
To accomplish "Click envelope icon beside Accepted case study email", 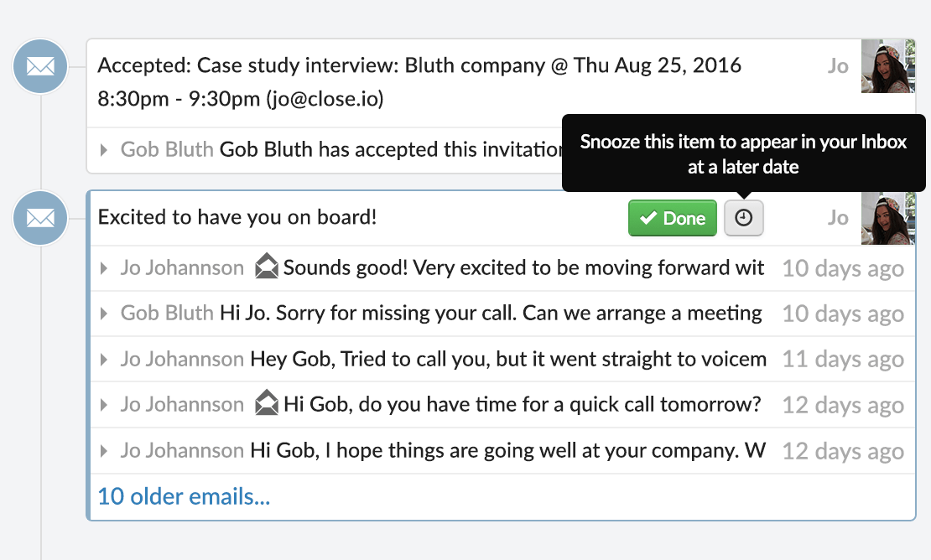I will (x=40, y=66).
